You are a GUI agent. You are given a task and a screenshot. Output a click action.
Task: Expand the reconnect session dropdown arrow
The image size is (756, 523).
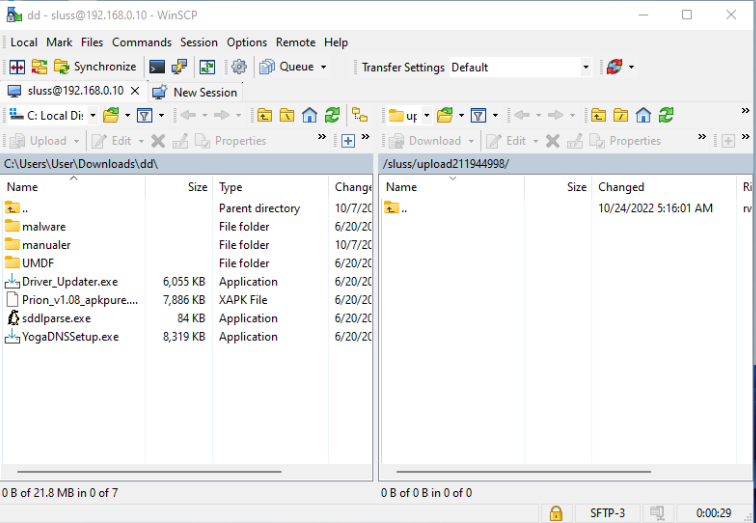tap(631, 67)
